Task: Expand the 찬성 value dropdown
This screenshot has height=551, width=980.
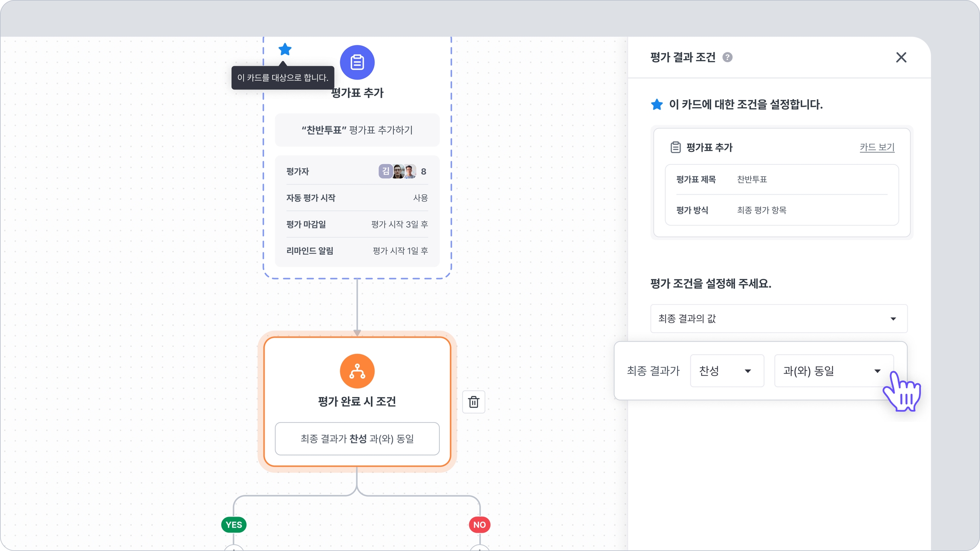Action: pos(726,371)
